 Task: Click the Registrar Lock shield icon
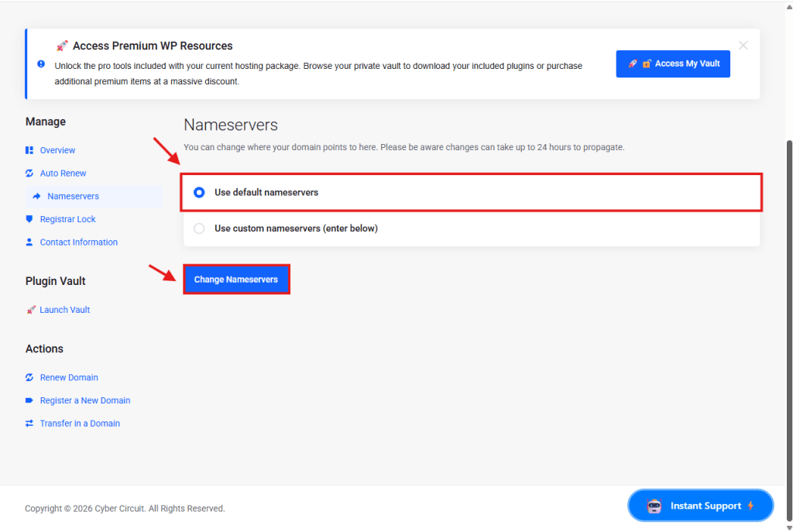point(29,219)
